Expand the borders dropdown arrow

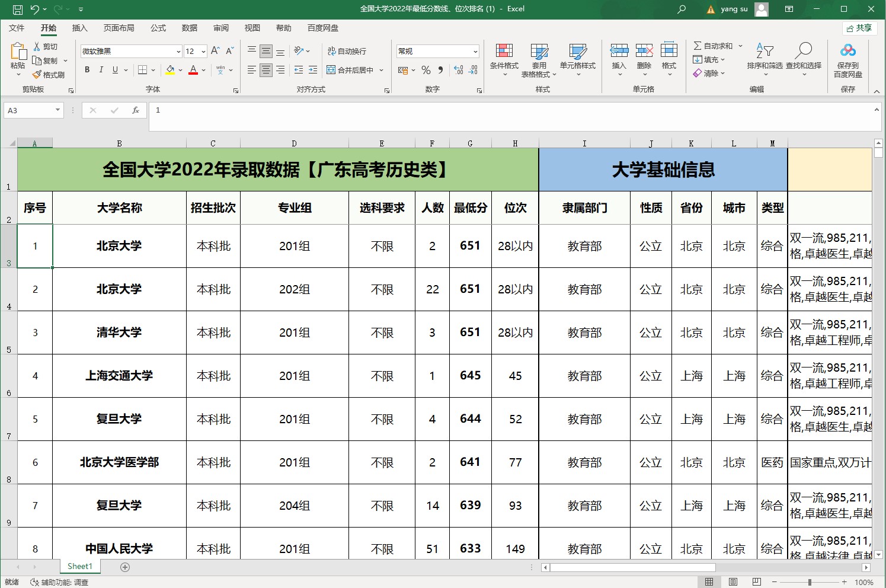pos(153,70)
